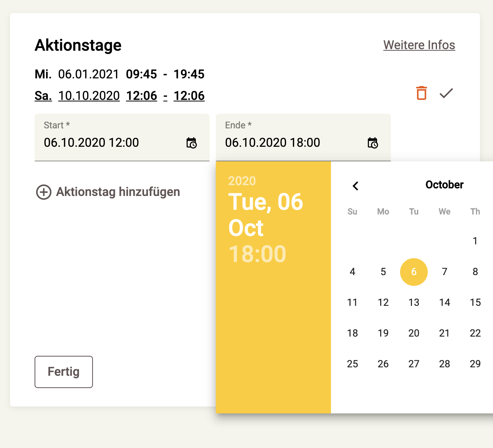The width and height of the screenshot is (493, 448).
Task: Choose day 21 in October
Action: click(x=445, y=333)
